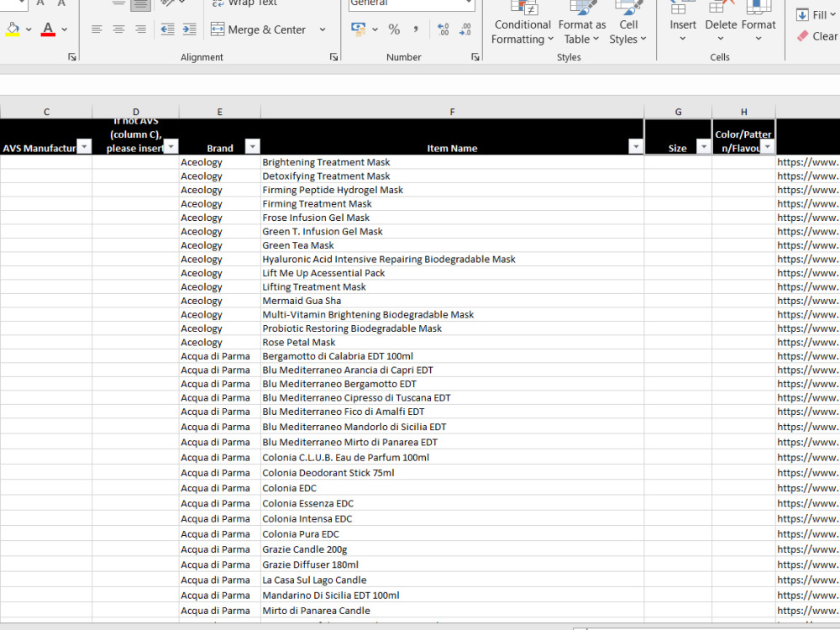The width and height of the screenshot is (840, 630).
Task: Select column G header
Action: [x=678, y=112]
